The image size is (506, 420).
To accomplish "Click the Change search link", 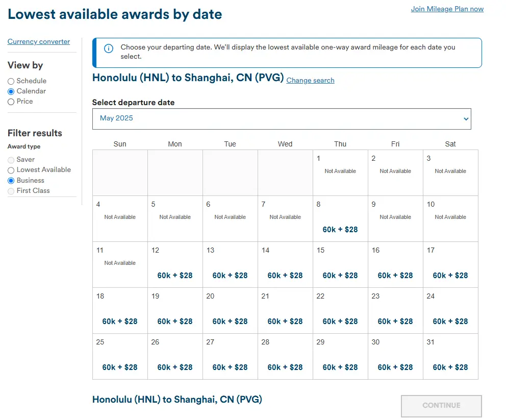I will click(x=310, y=81).
